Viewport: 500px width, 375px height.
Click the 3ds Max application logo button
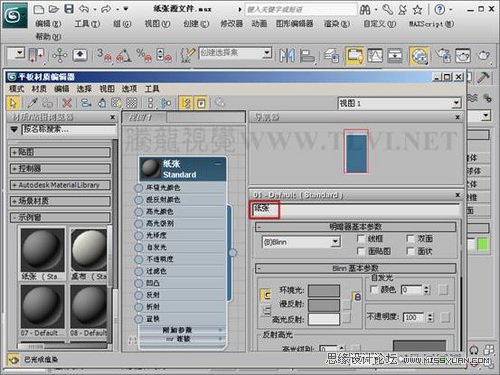tap(15, 15)
